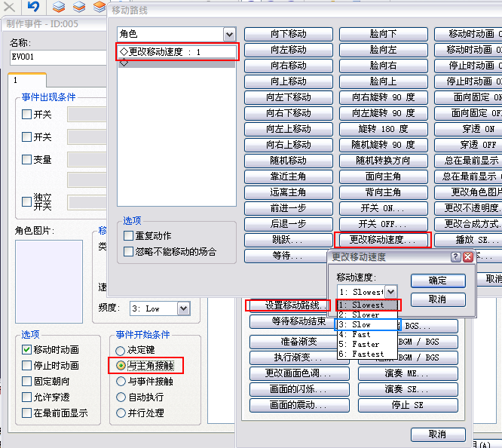The height and width of the screenshot is (448, 502).
Task: Close the 更改移动速度 dialog with the red X
Action: 468,256
